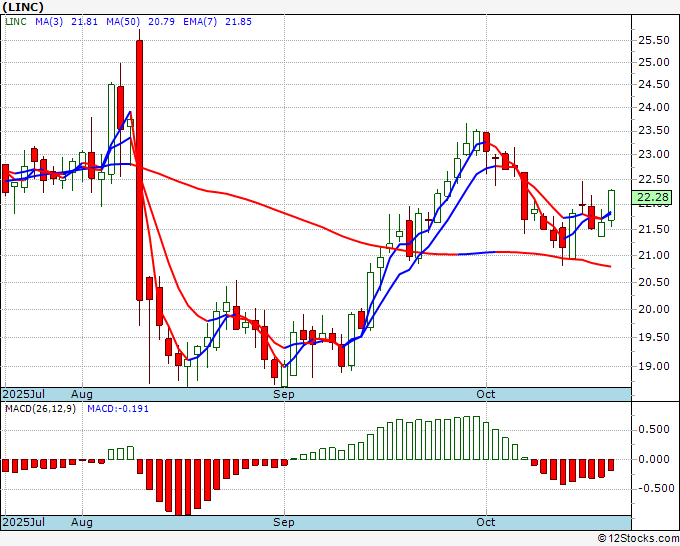The height and width of the screenshot is (546, 680).
Task: Click the 23.00 price axis label
Action: pos(654,154)
